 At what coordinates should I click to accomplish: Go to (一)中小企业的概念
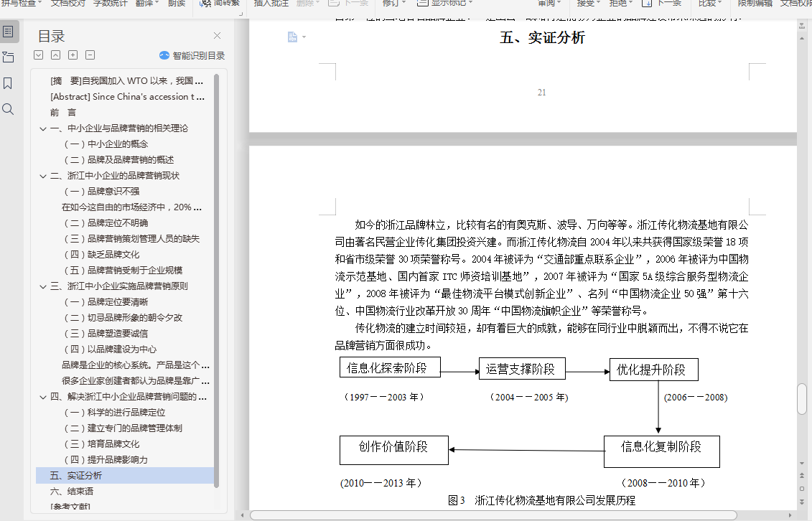point(106,144)
